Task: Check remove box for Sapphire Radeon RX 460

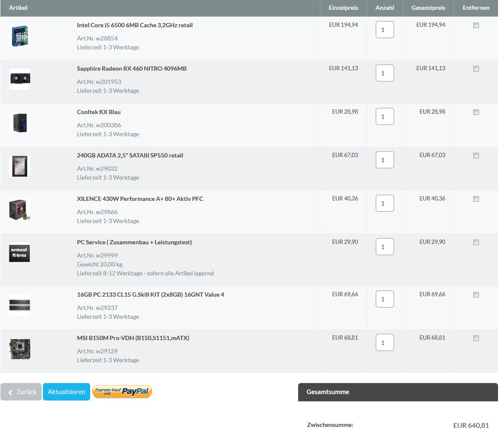Action: [476, 69]
